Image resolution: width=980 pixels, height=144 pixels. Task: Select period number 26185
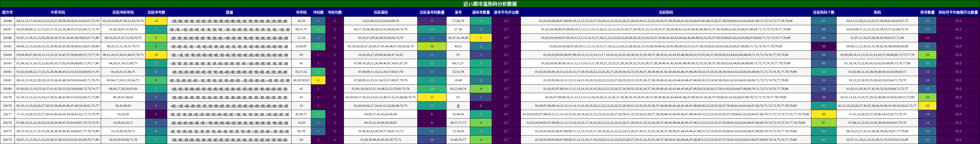[7, 46]
